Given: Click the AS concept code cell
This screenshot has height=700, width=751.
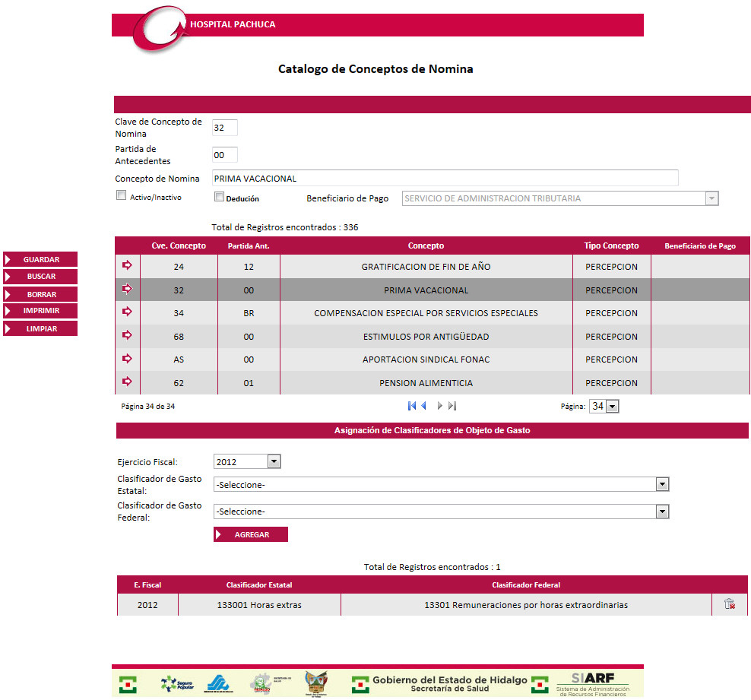Looking at the screenshot, I should [x=179, y=360].
